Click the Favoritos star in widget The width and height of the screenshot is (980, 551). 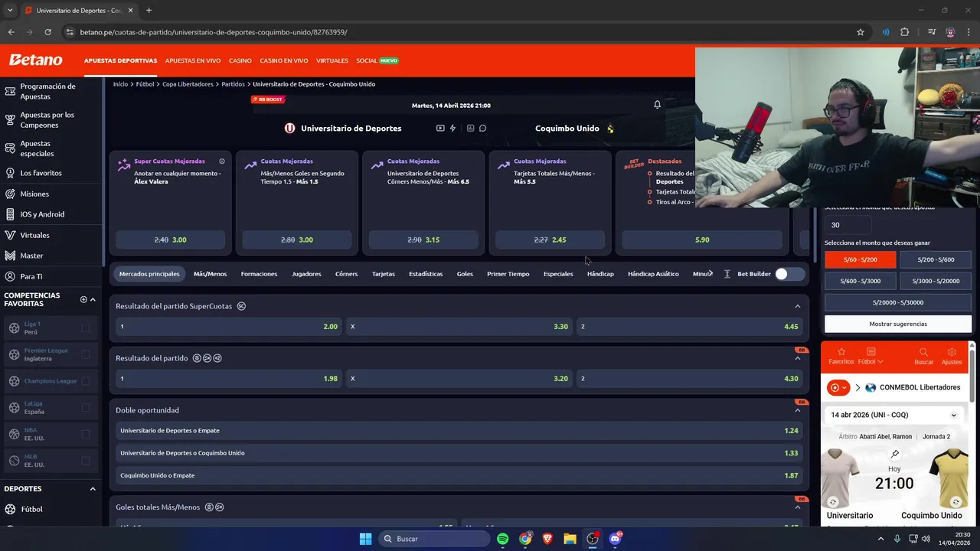click(841, 352)
